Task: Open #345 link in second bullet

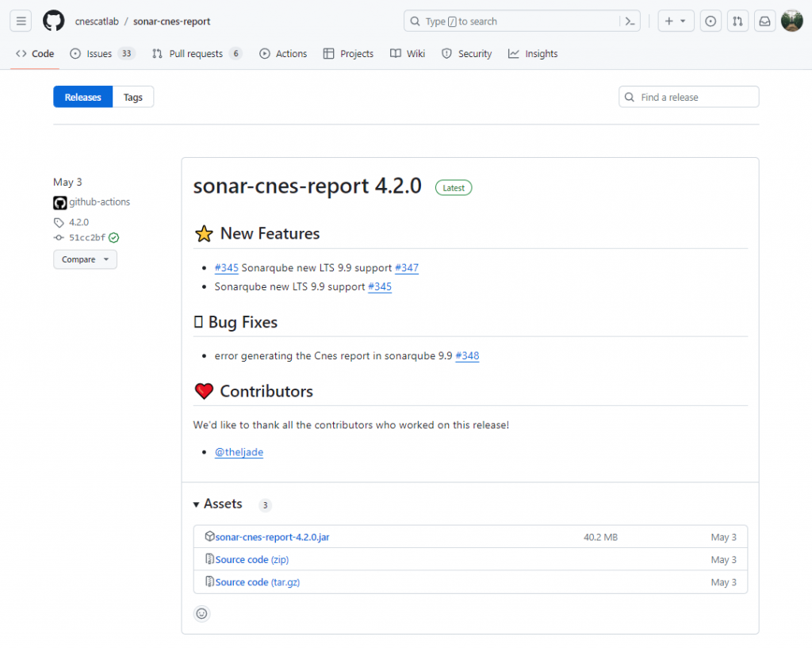Action: 380,286
